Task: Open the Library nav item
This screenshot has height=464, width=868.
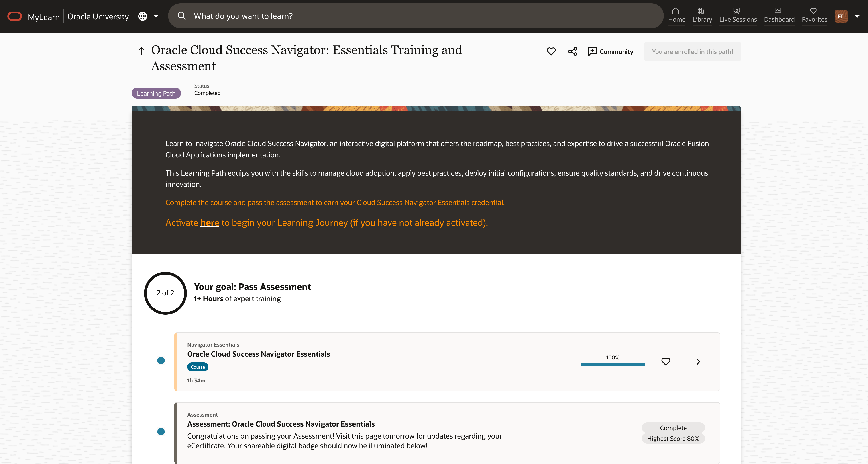Action: point(702,16)
